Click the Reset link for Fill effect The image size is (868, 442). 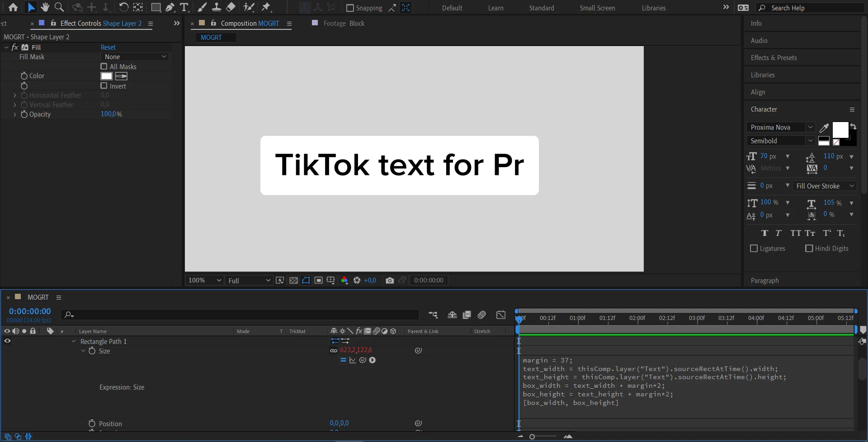pyautogui.click(x=108, y=47)
